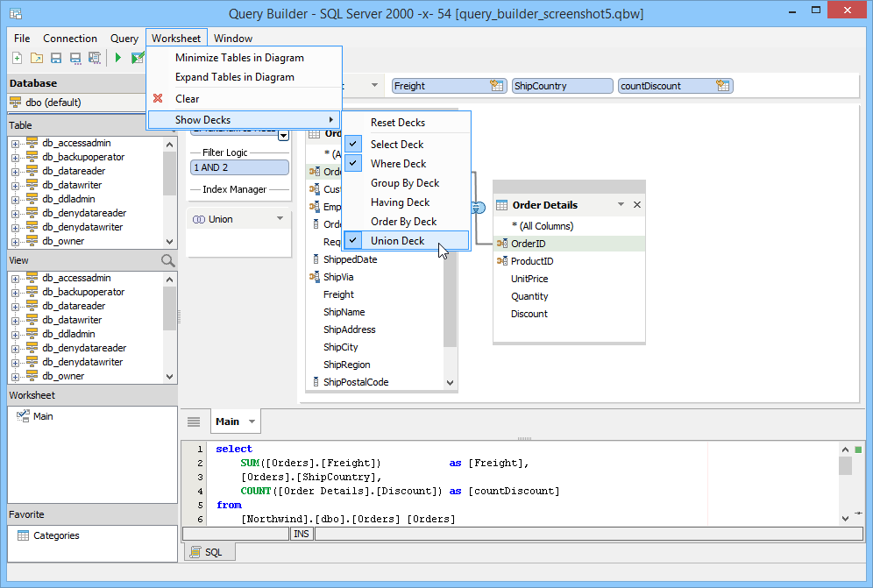Enable Group By Deck
Screen dimensions: 873x588
pyautogui.click(x=407, y=183)
